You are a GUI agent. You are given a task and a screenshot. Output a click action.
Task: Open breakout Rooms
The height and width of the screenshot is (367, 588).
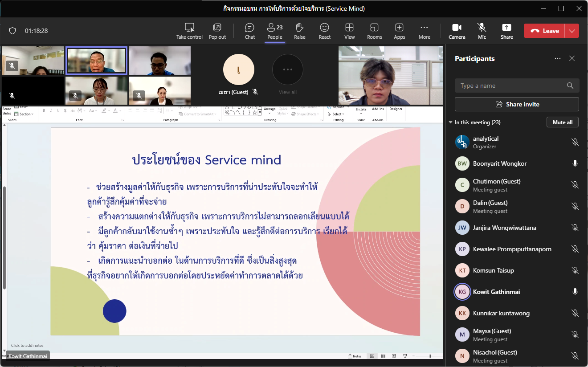pyautogui.click(x=375, y=31)
